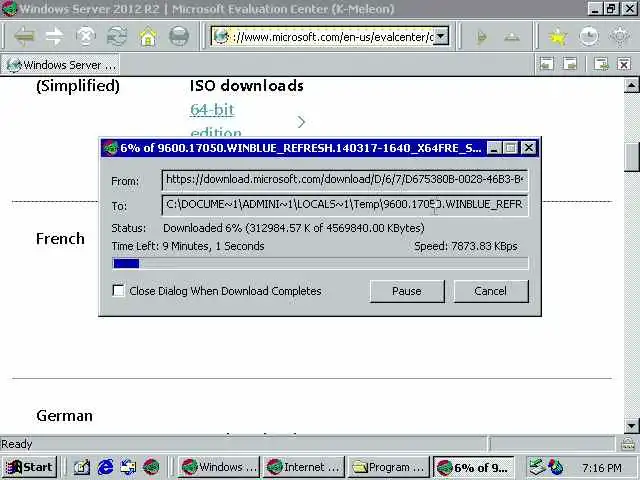
Task: Switch to Windows... taskbar button
Action: click(219, 467)
